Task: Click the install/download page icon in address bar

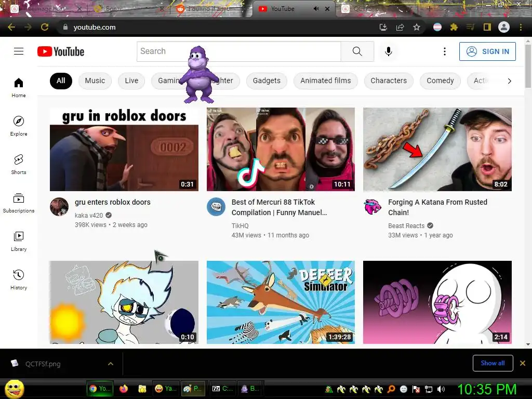Action: coord(383,27)
